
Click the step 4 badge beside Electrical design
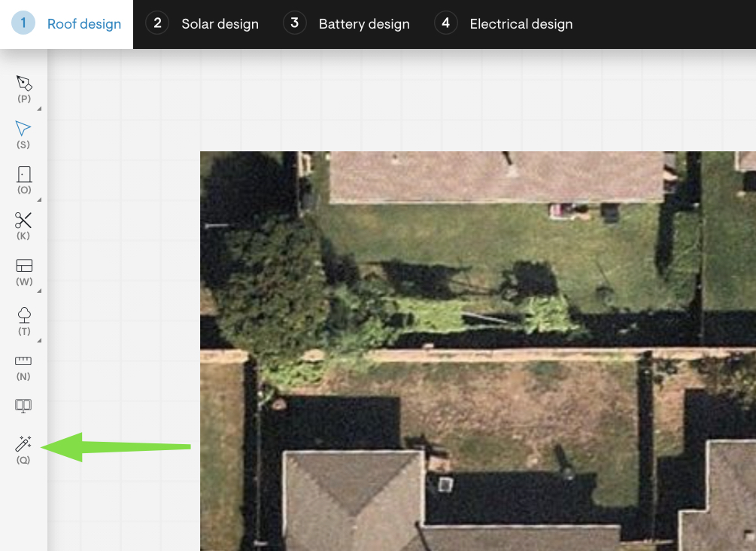click(x=445, y=23)
